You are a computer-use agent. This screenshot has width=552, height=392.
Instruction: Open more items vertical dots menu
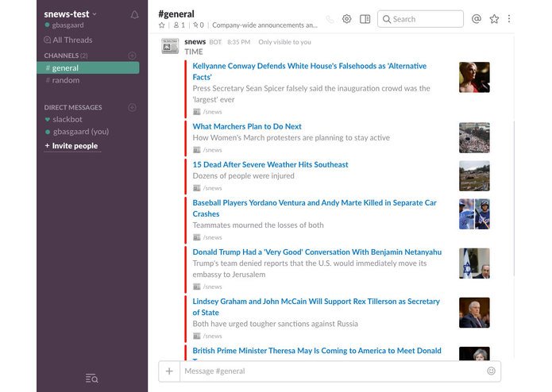click(x=509, y=18)
